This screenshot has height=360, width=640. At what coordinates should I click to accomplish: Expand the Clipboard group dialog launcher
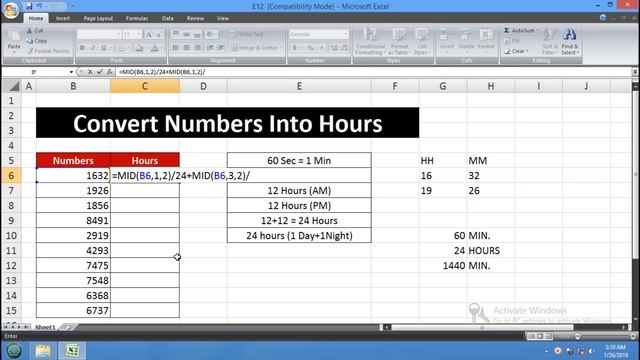(x=70, y=60)
